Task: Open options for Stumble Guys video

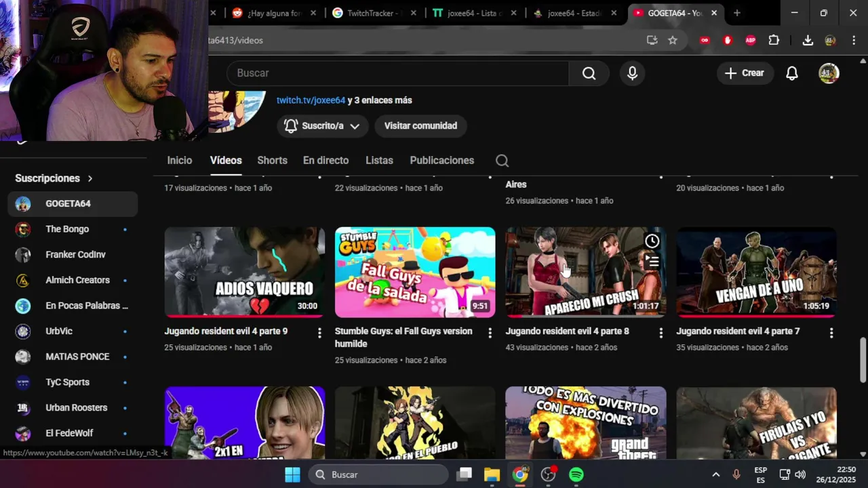Action: (x=490, y=333)
